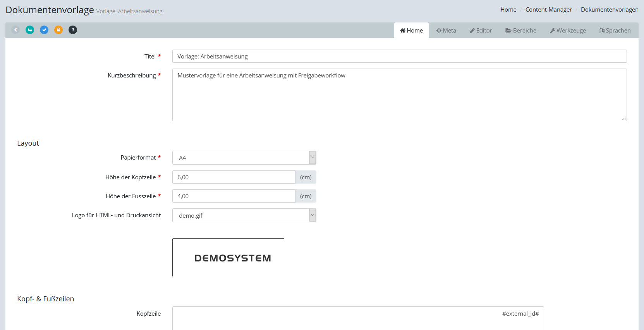This screenshot has height=330, width=644.
Task: Focus the Kurzbeschreibung text area
Action: click(x=399, y=95)
